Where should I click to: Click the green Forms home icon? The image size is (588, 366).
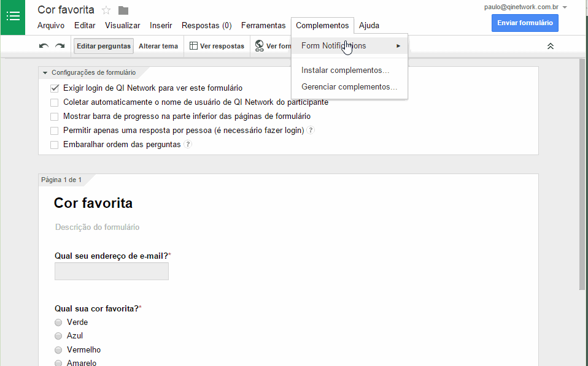pos(13,17)
